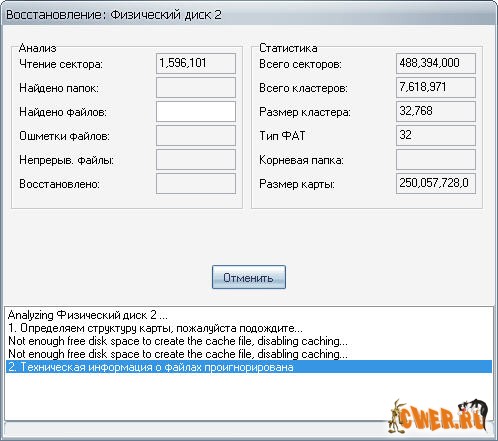The image size is (498, 441).
Task: Click the white Найдено файлов field
Action: [196, 111]
